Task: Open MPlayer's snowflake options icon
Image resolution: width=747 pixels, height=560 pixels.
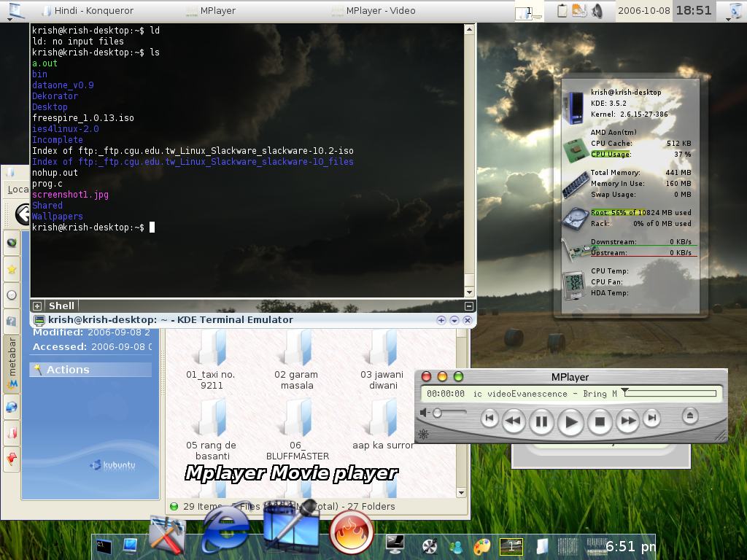Action: click(423, 434)
